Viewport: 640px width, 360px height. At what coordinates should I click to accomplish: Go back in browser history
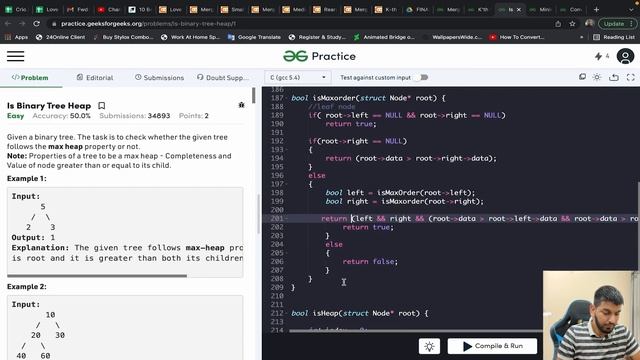pos(8,24)
